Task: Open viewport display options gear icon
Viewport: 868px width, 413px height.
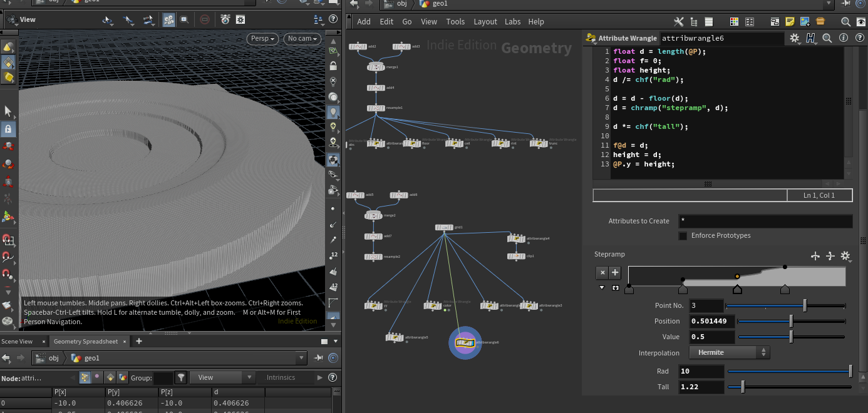Action: [240, 20]
